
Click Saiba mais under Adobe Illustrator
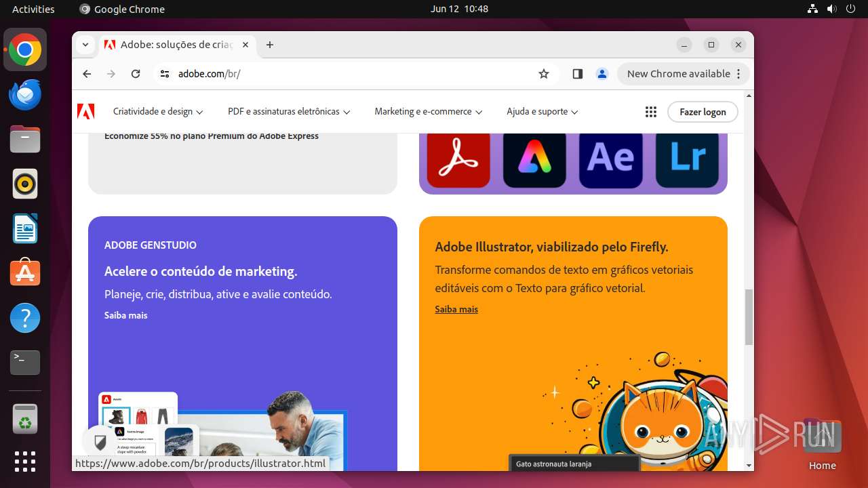[x=456, y=309]
